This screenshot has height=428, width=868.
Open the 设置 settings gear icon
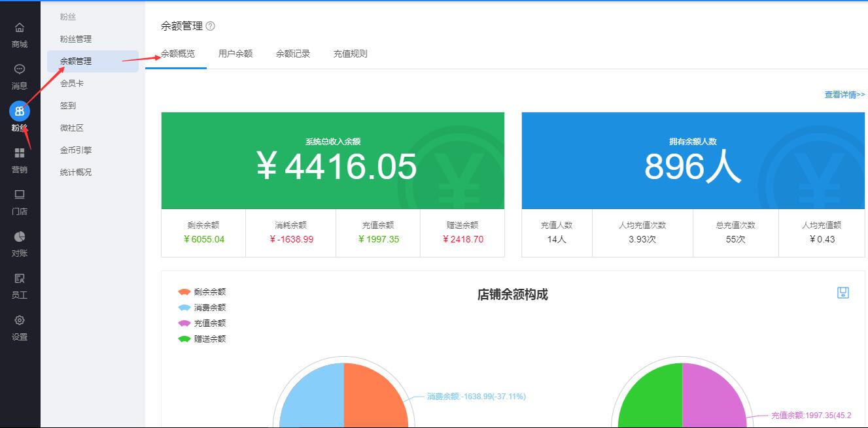(20, 320)
